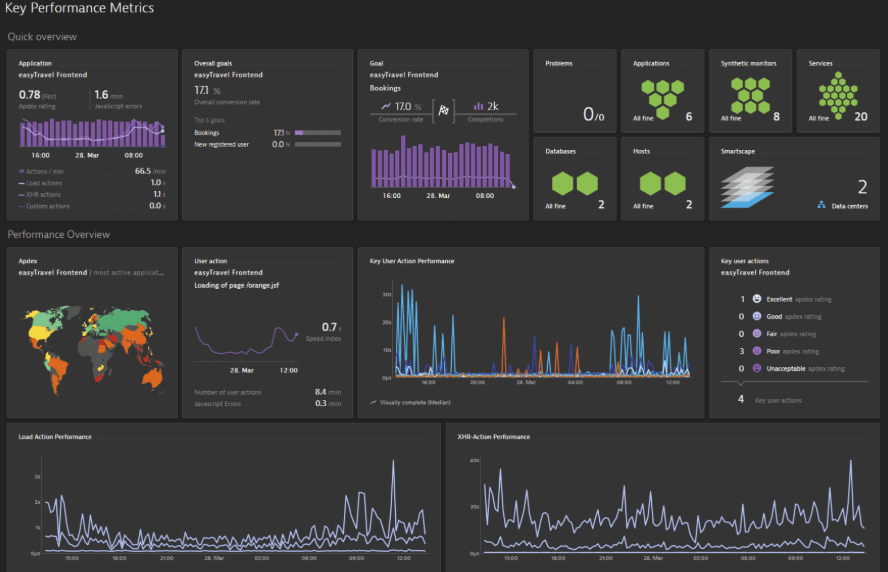Click the User action tile heading
888x572 pixels.
(211, 261)
